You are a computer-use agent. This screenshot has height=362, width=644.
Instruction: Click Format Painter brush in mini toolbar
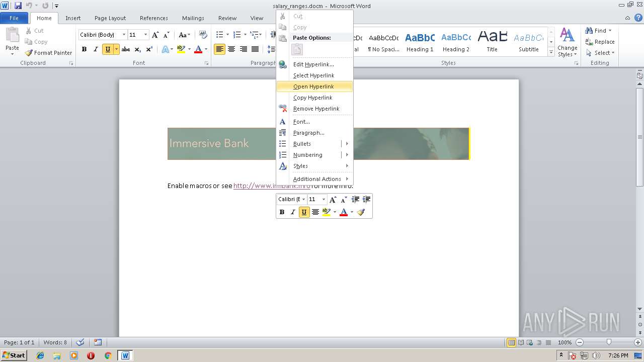[361, 212]
